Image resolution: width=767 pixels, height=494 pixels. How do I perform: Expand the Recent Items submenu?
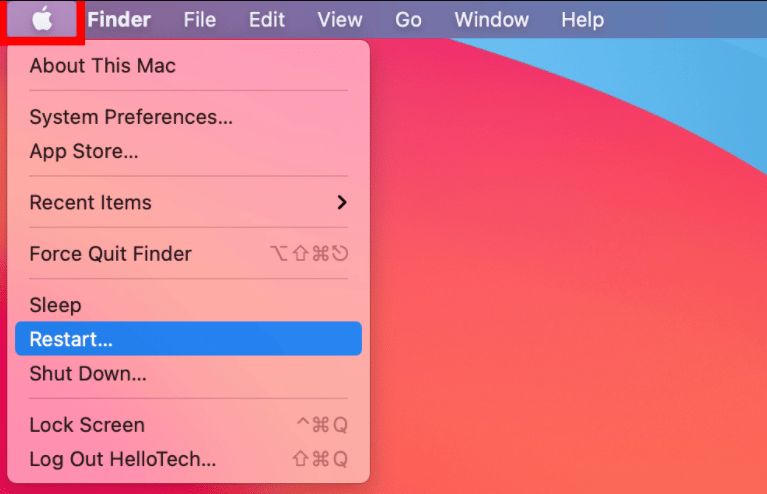(188, 202)
